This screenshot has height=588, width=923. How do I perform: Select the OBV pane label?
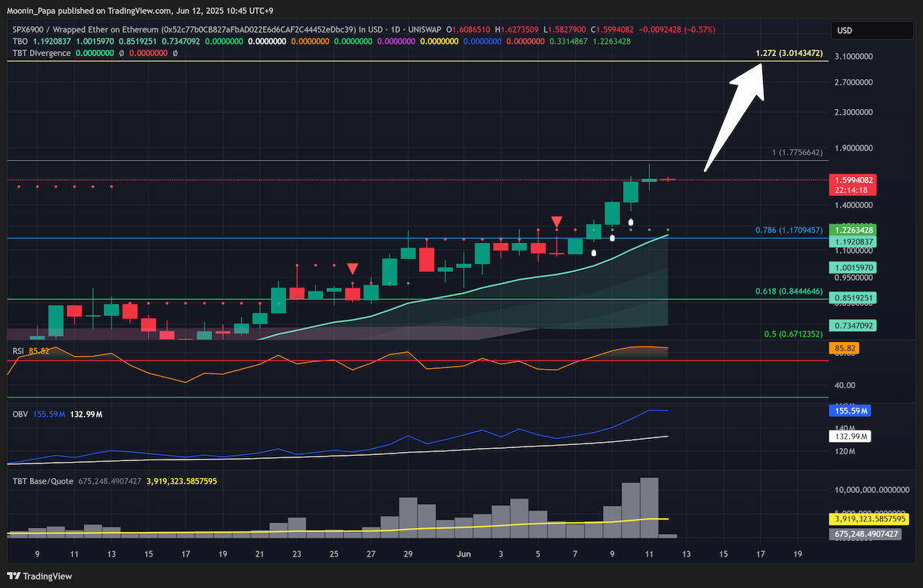(x=20, y=414)
